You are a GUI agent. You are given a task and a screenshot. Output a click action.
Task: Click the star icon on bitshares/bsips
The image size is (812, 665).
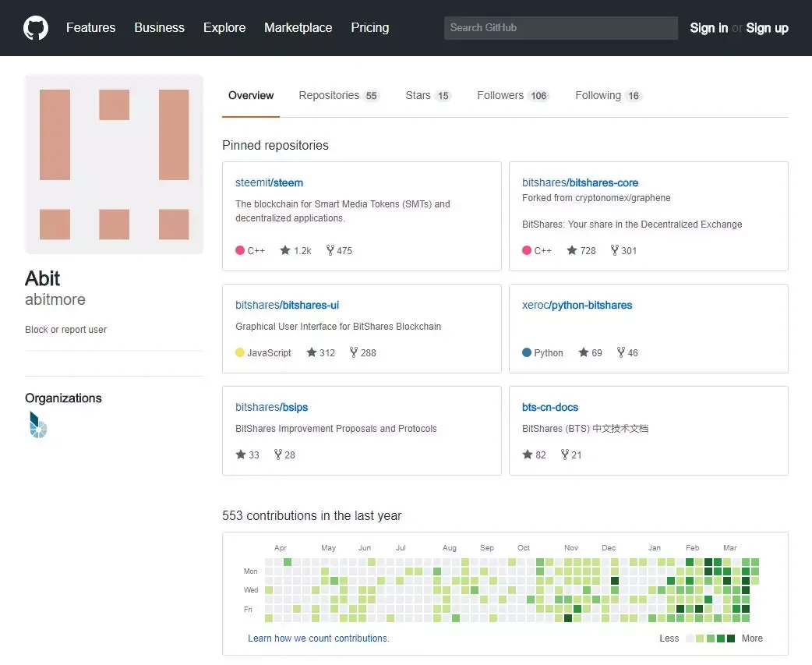point(240,455)
